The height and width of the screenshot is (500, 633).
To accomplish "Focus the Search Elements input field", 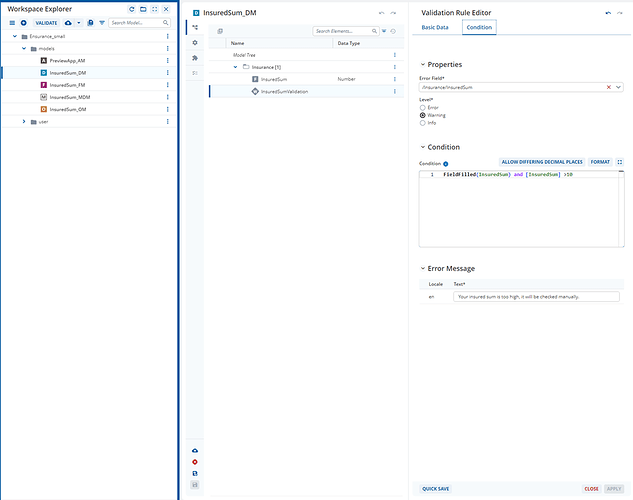I will pyautogui.click(x=346, y=31).
